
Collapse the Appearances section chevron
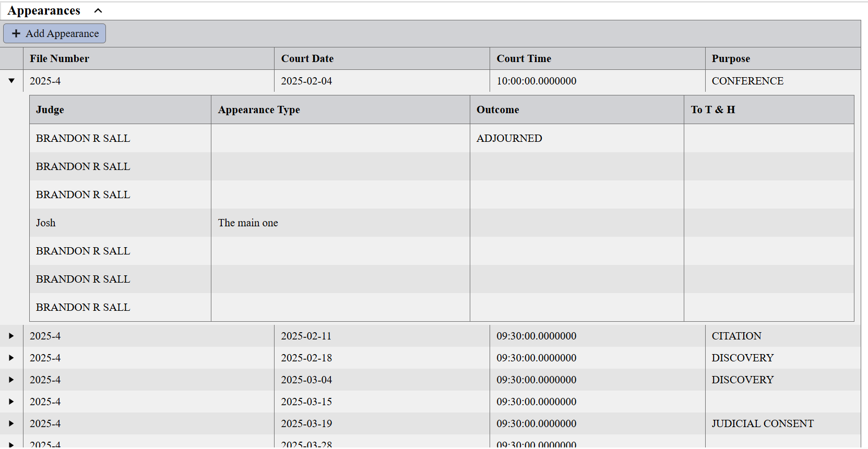[98, 11]
